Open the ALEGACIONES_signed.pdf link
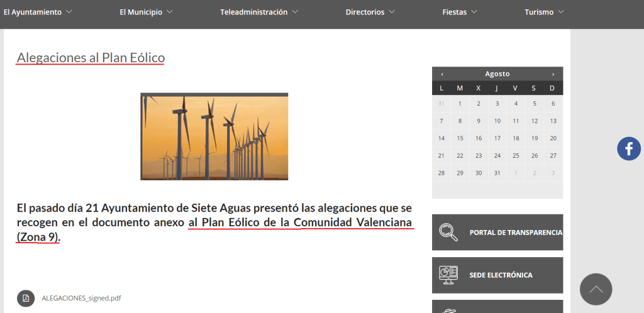 [x=81, y=298]
